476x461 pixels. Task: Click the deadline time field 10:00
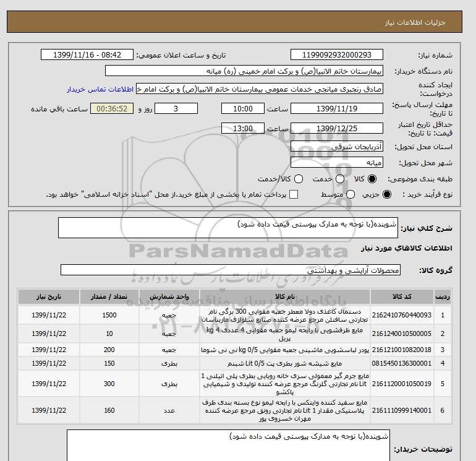[243, 108]
